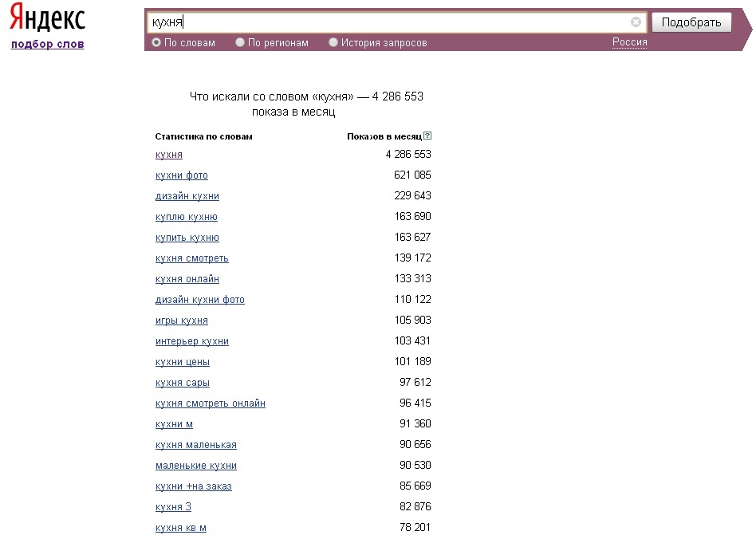Open the игры кухня keyword link
The width and height of the screenshot is (756, 539).
(182, 321)
